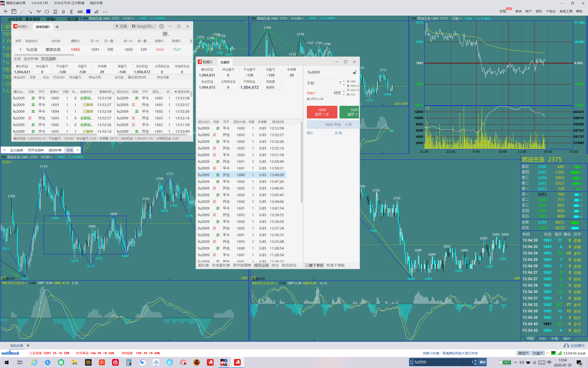Click the red 1692 买开 1 手 button
The width and height of the screenshot is (588, 368).
click(322, 112)
